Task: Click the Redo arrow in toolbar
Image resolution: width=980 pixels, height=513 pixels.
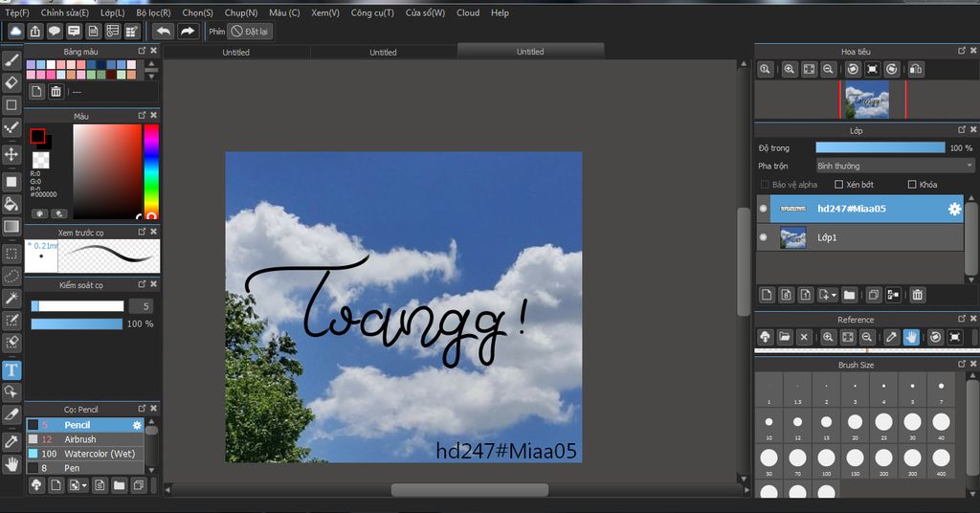Action: pos(188,32)
